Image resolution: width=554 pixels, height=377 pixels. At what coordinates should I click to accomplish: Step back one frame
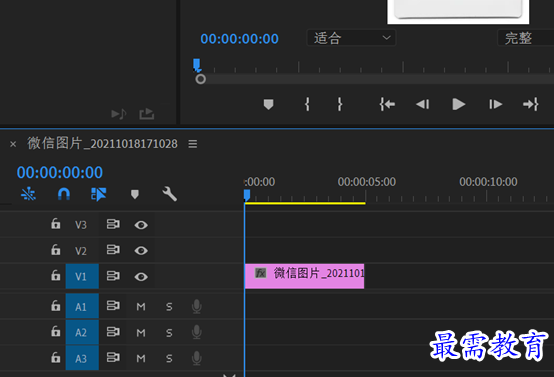click(423, 104)
